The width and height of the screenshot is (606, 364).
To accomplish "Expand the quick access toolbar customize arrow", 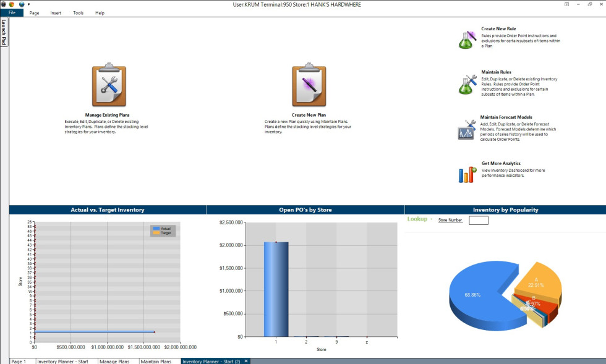I will tap(28, 4).
